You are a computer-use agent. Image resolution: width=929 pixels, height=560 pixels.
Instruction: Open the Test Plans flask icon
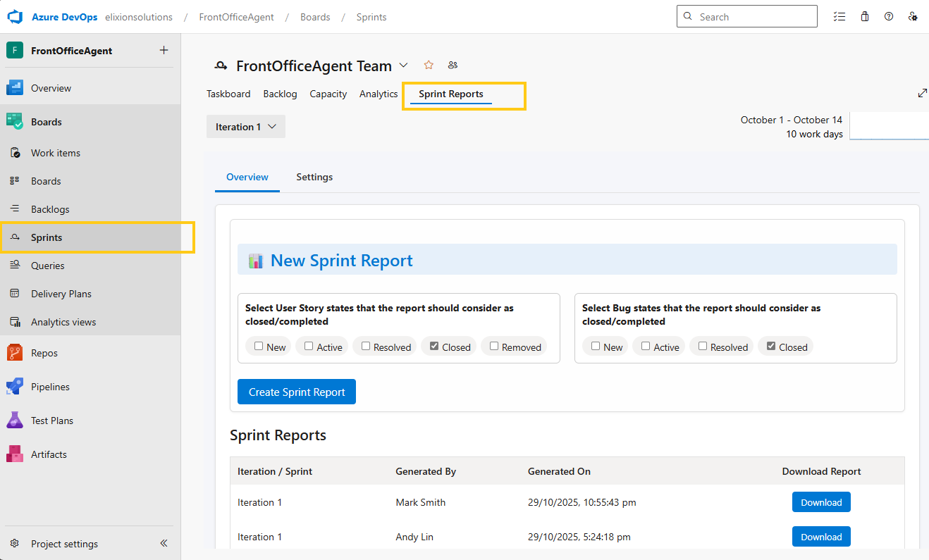(x=15, y=421)
